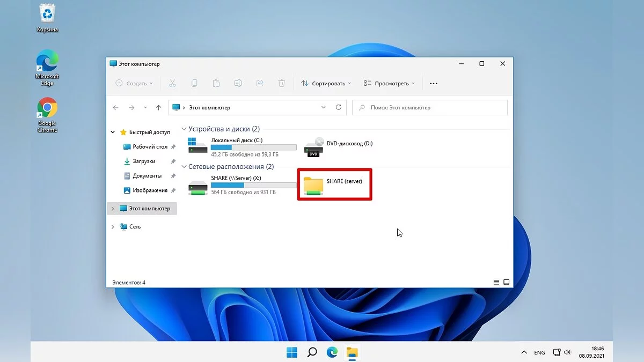Open the three-dots See more menu
Screen dimensions: 644x362
pos(434,84)
